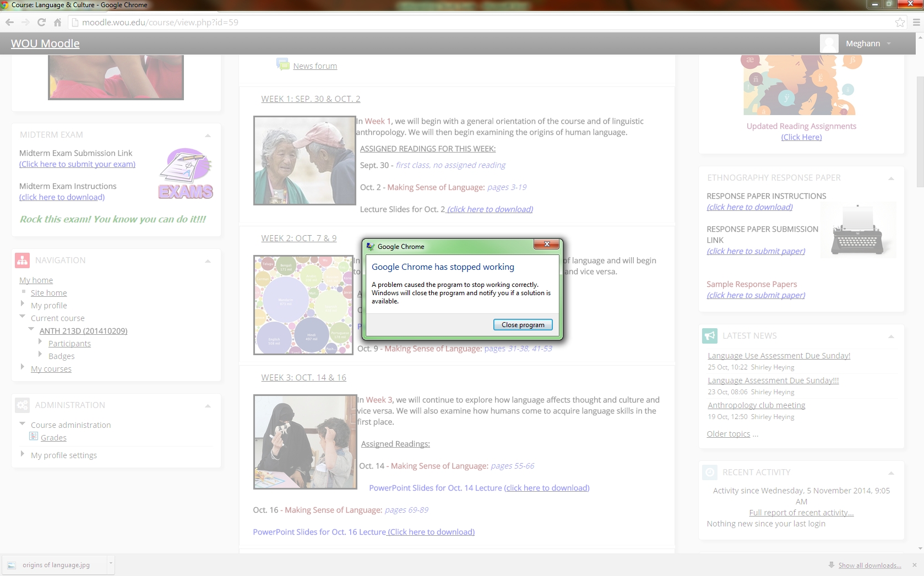This screenshot has height=576, width=924.
Task: Collapse the Recent Activity block
Action: [891, 473]
